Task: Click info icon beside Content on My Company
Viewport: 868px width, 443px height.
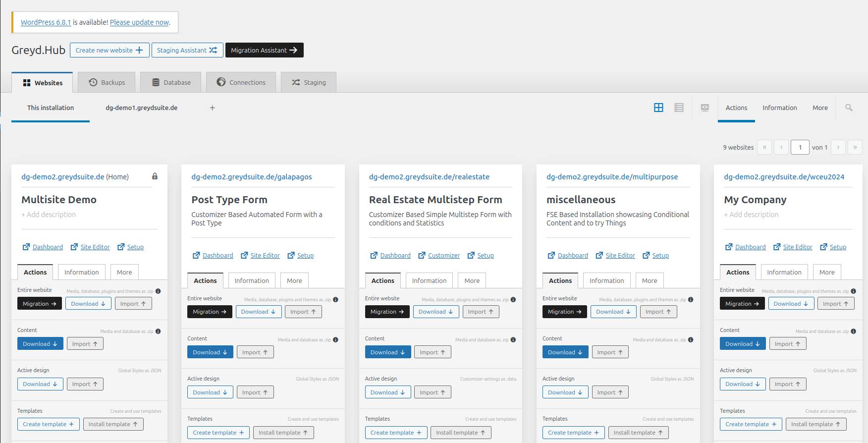Action: tap(853, 332)
